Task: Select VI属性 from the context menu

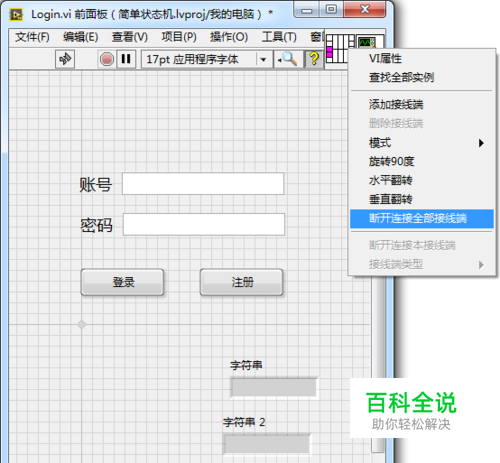Action: pos(421,59)
